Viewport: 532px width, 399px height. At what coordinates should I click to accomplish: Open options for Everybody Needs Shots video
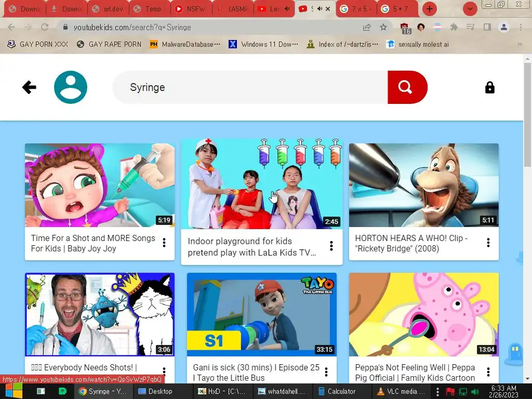pos(164,371)
